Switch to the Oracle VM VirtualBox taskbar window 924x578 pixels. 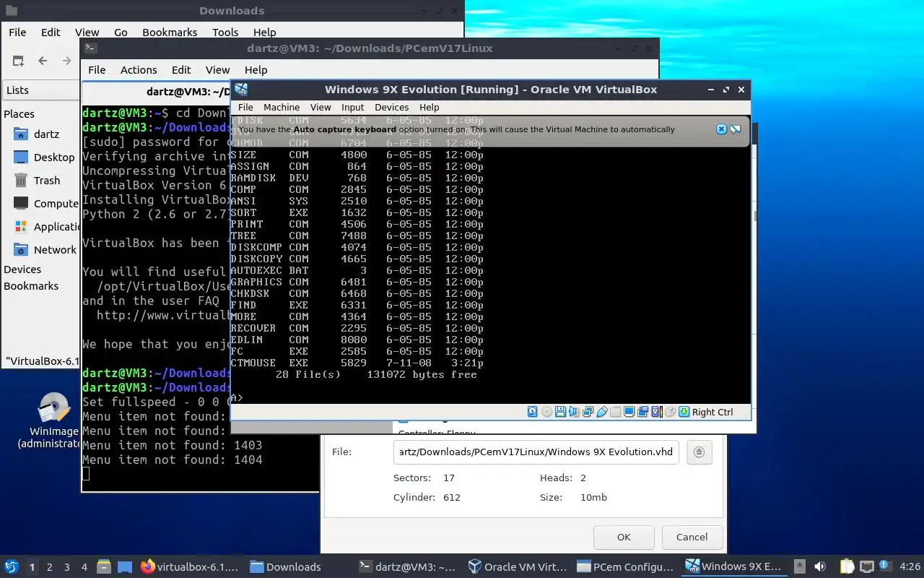coord(518,567)
